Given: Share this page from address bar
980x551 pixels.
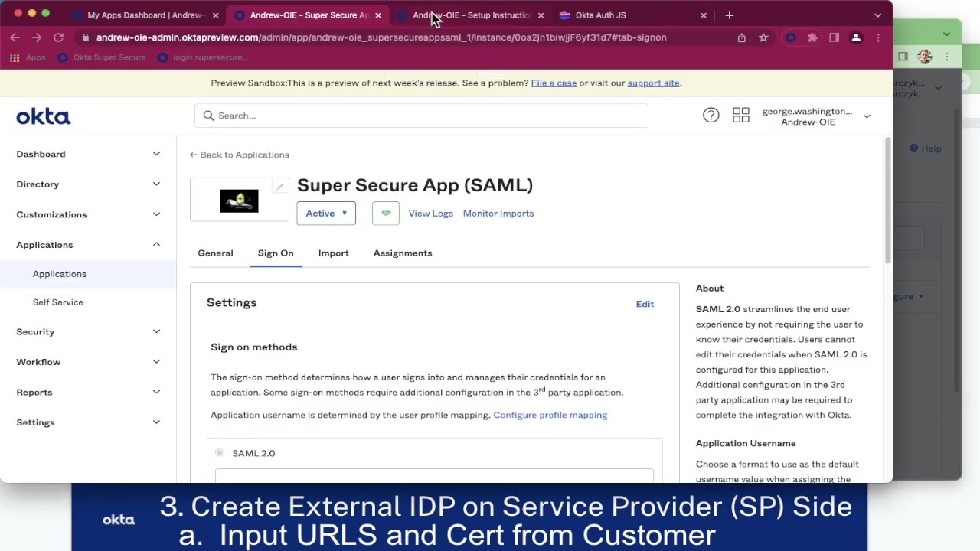Looking at the screenshot, I should [x=741, y=37].
